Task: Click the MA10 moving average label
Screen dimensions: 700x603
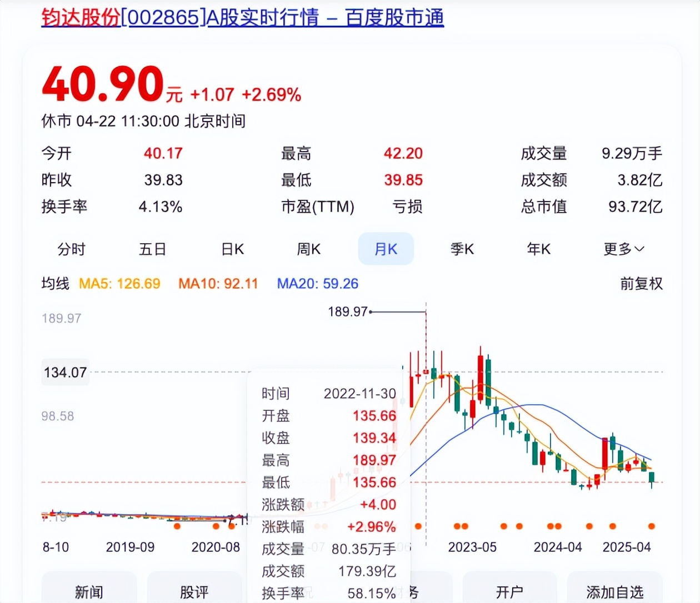Action: 218,284
